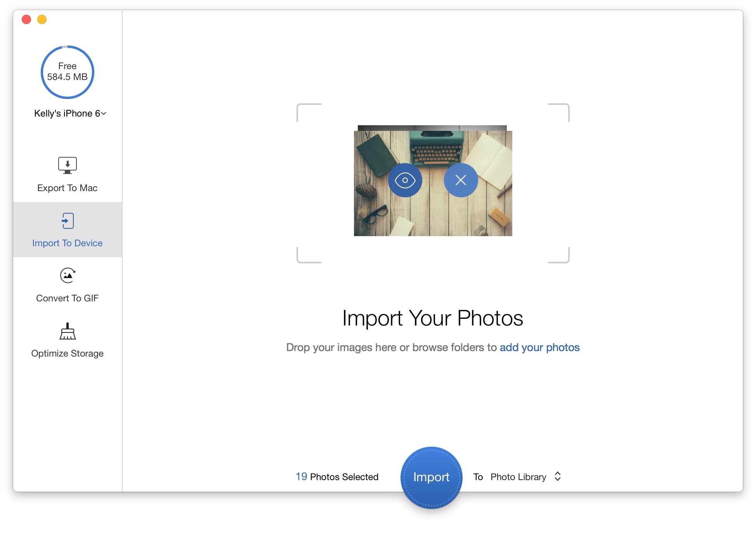The width and height of the screenshot is (756, 536).
Task: Click the blue Import button
Action: [x=431, y=477]
